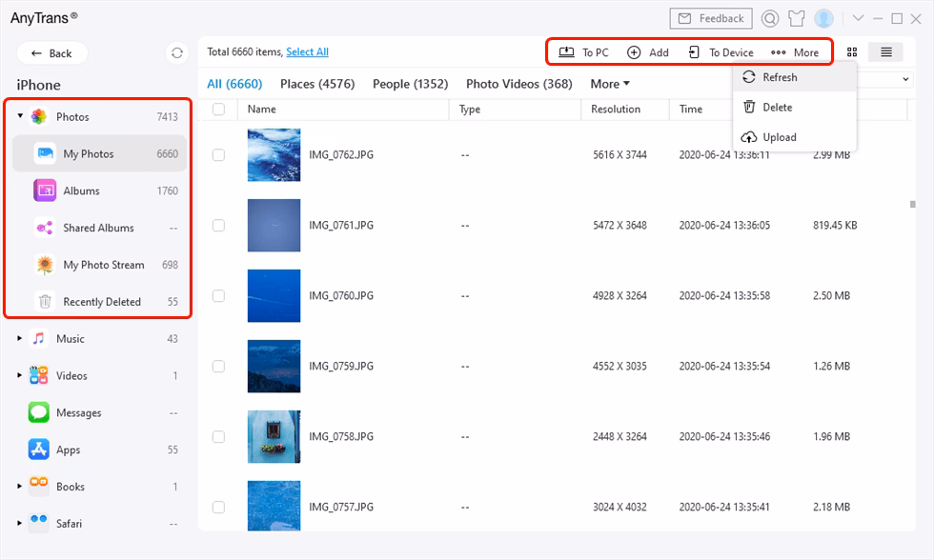Click the user account avatar icon
Viewport: 934px width, 560px height.
tap(822, 18)
